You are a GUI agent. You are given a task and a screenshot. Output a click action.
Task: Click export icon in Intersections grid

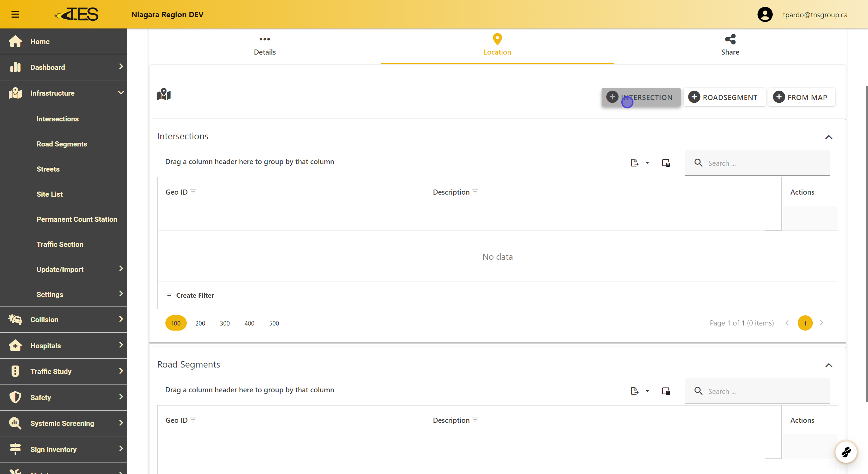tap(634, 163)
